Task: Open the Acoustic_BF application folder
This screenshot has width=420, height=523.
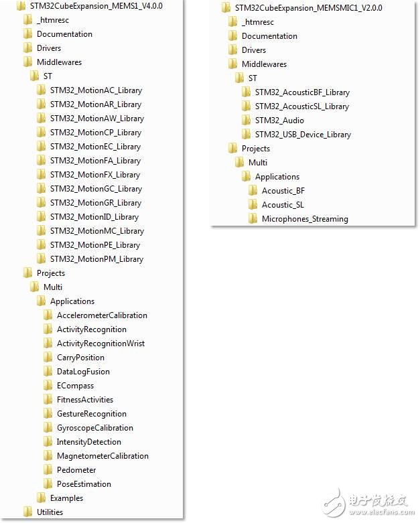Action: (283, 191)
